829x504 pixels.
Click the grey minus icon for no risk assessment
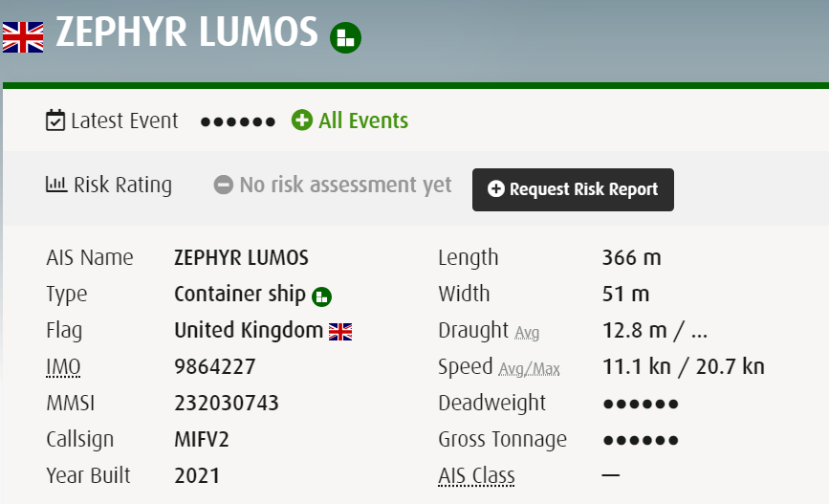pos(224,185)
